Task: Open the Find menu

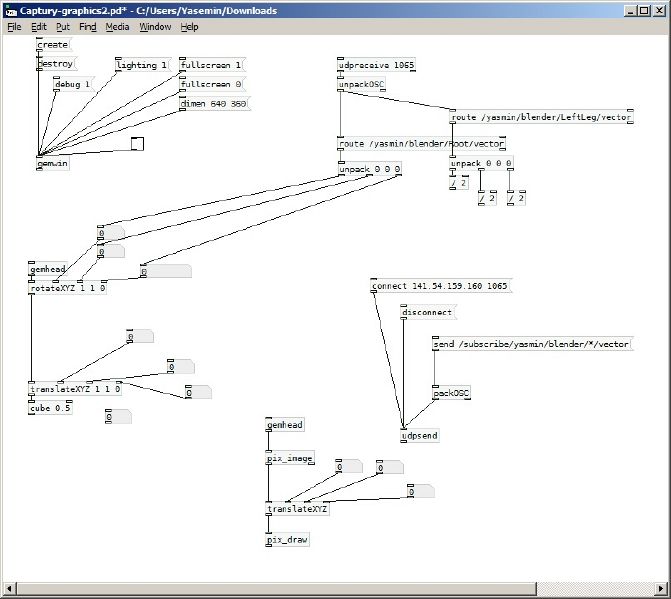Action: point(88,27)
